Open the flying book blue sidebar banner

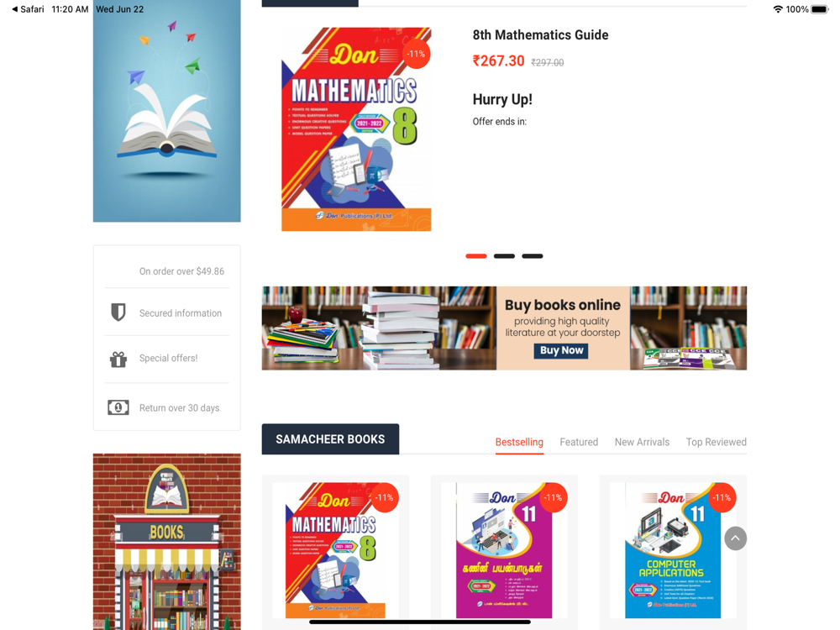pos(166,111)
